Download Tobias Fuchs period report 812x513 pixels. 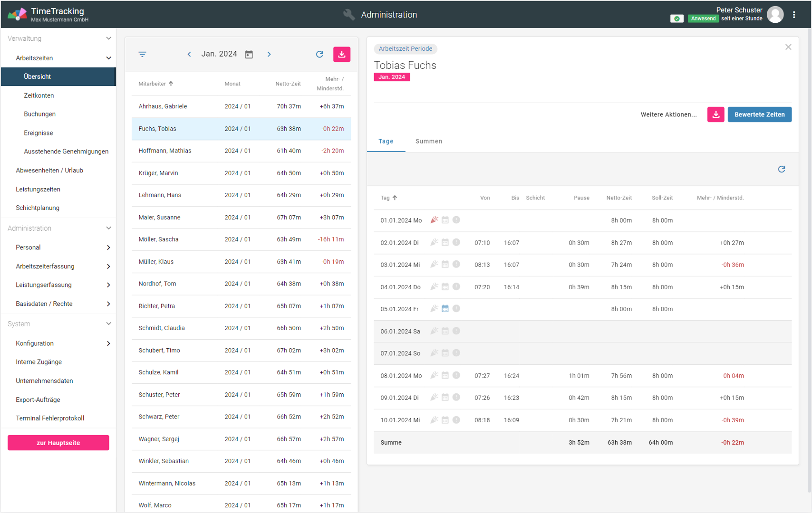[715, 114]
